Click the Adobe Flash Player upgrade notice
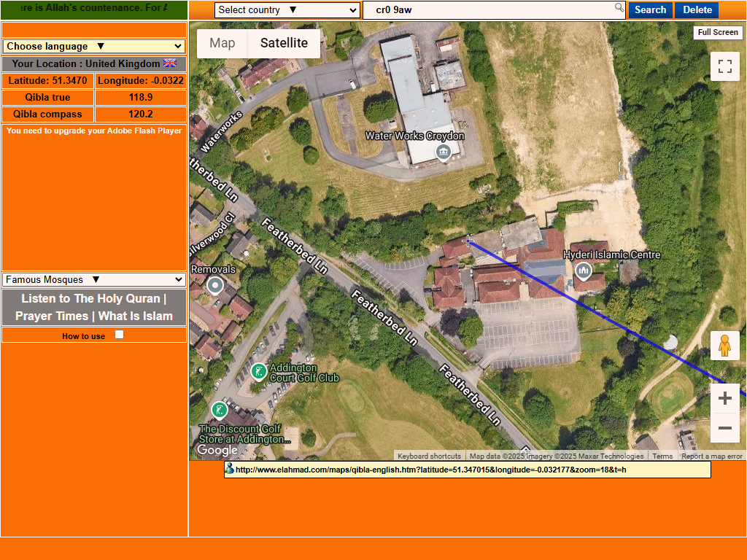 click(x=94, y=131)
